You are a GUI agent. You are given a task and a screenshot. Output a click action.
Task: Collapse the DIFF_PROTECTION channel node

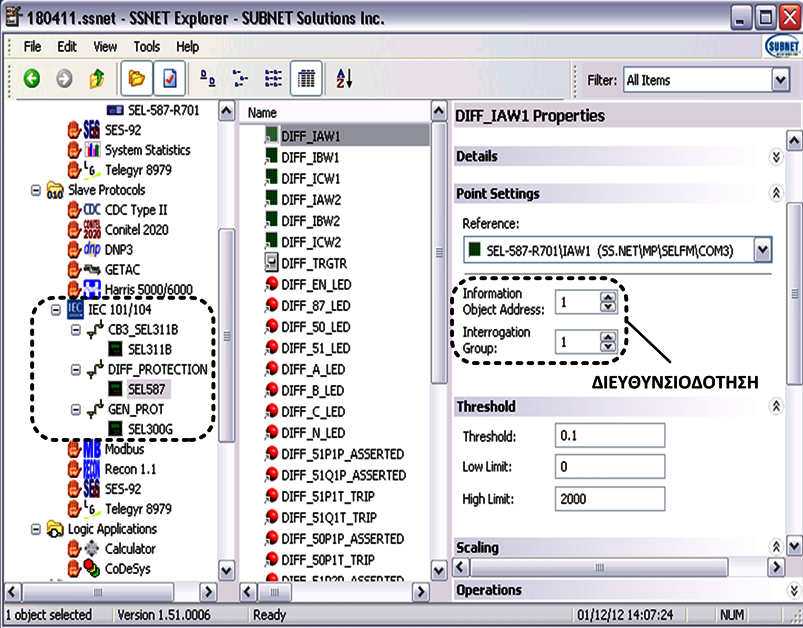[x=76, y=369]
